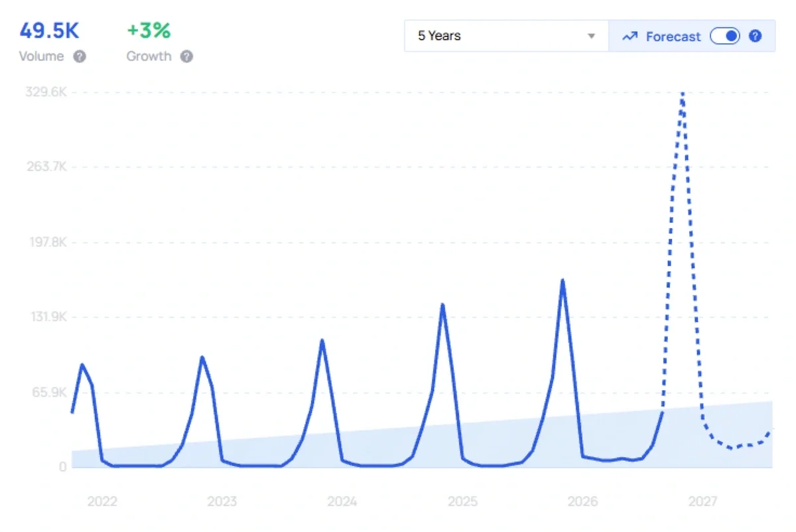Click the 329.6K y-axis label
Viewport: 796px width, 532px height.
click(46, 92)
